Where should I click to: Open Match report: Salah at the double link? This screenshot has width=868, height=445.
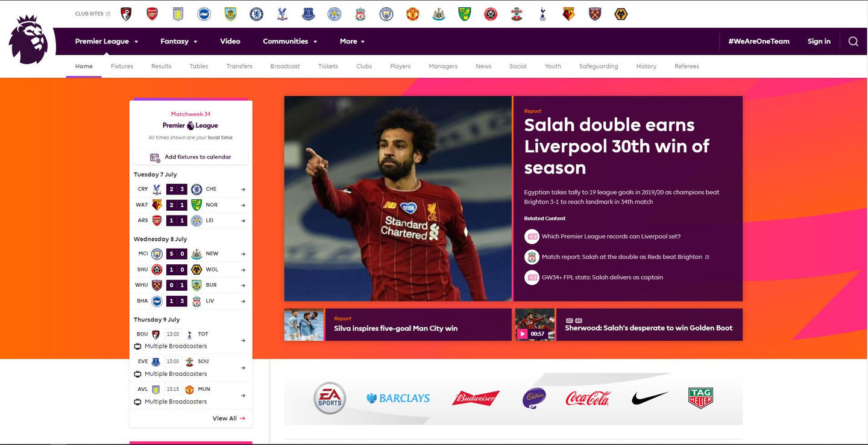point(622,257)
